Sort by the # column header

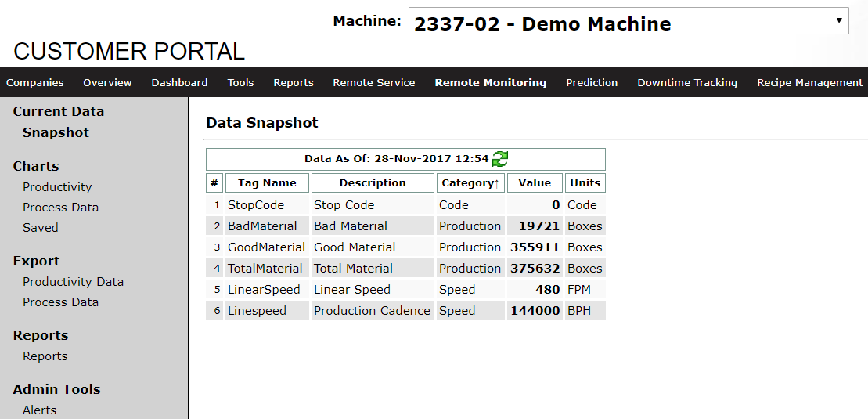214,183
